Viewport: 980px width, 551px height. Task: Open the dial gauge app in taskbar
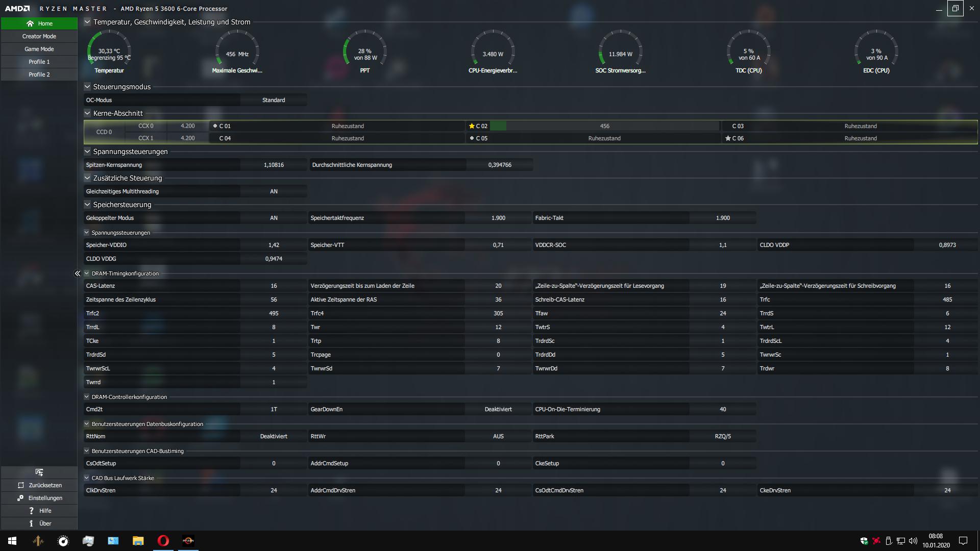coord(63,541)
